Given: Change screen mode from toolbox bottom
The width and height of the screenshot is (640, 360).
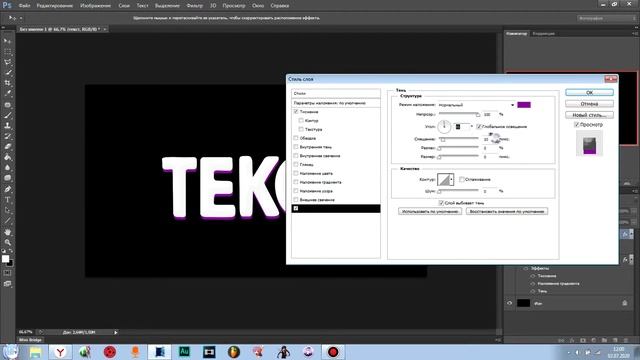Looking at the screenshot, I should [x=7, y=284].
